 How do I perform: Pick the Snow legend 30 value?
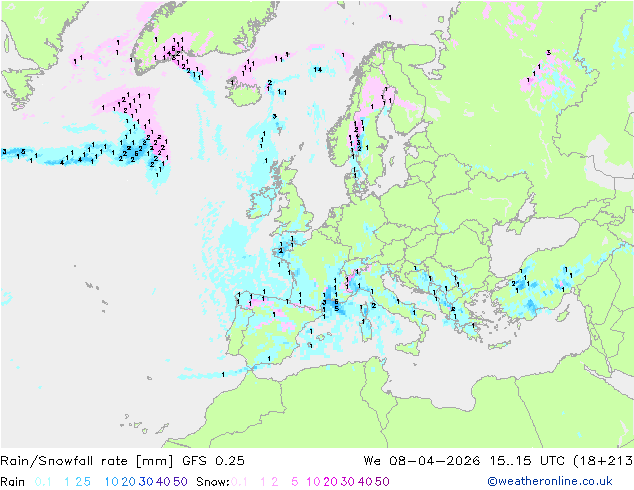pyautogui.click(x=348, y=482)
